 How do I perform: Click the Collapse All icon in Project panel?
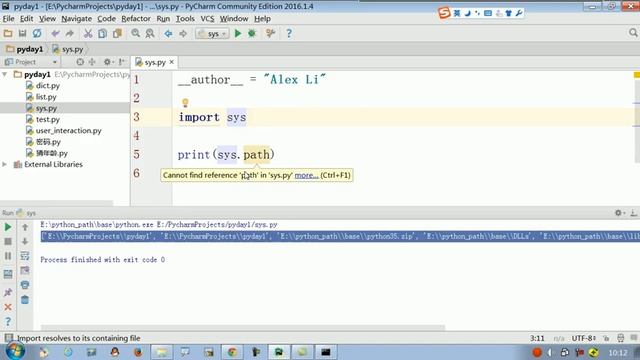coord(92,62)
